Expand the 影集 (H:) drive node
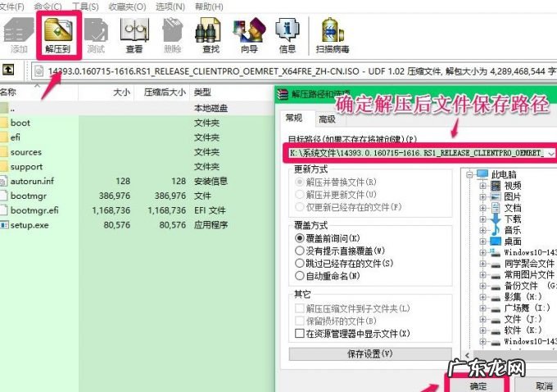 pyautogui.click(x=482, y=297)
